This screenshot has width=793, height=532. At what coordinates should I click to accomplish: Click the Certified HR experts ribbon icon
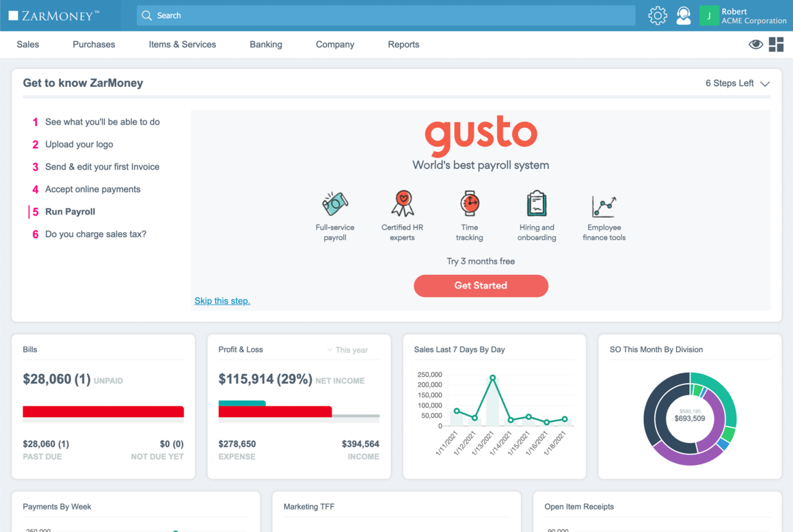click(403, 203)
